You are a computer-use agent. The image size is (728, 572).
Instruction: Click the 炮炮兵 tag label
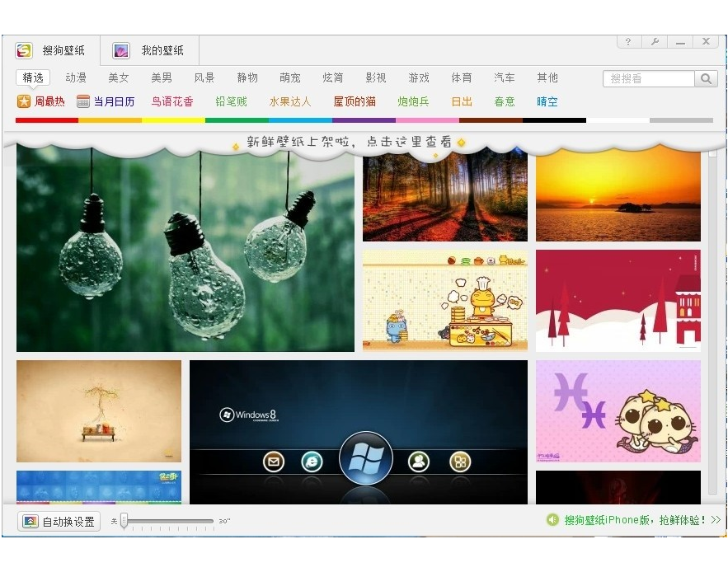(412, 101)
